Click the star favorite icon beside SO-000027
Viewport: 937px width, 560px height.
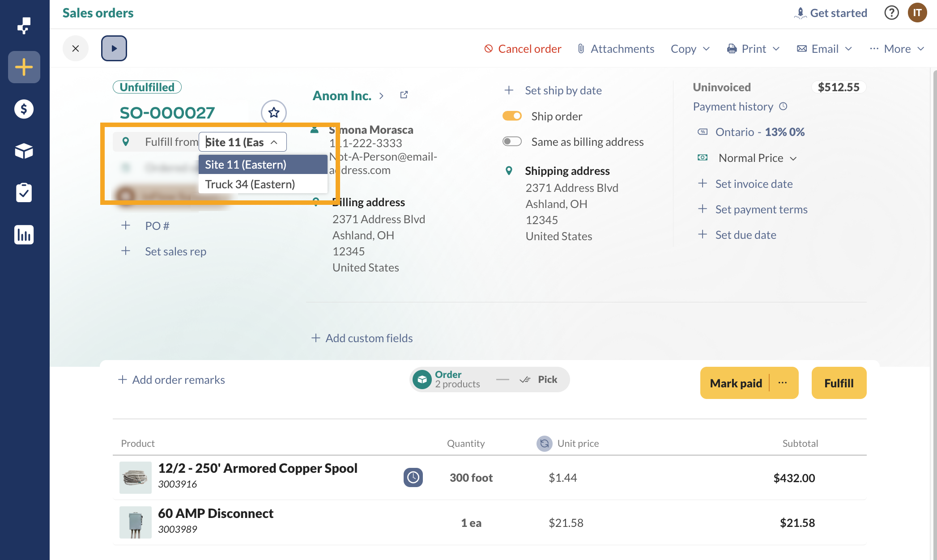(x=274, y=113)
